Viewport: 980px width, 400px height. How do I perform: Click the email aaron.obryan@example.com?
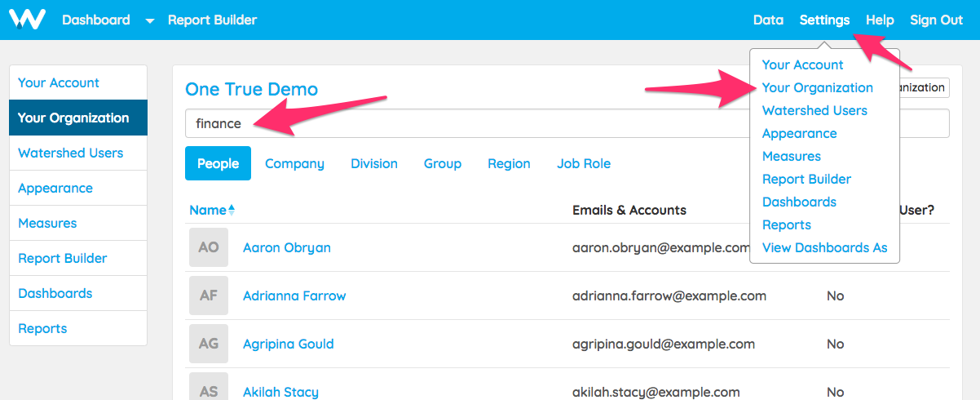pyautogui.click(x=660, y=247)
